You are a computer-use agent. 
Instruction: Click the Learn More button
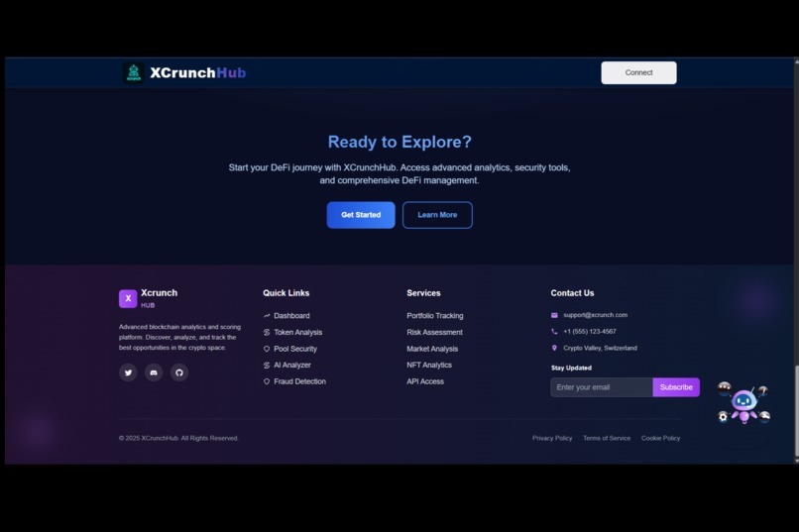[437, 215]
